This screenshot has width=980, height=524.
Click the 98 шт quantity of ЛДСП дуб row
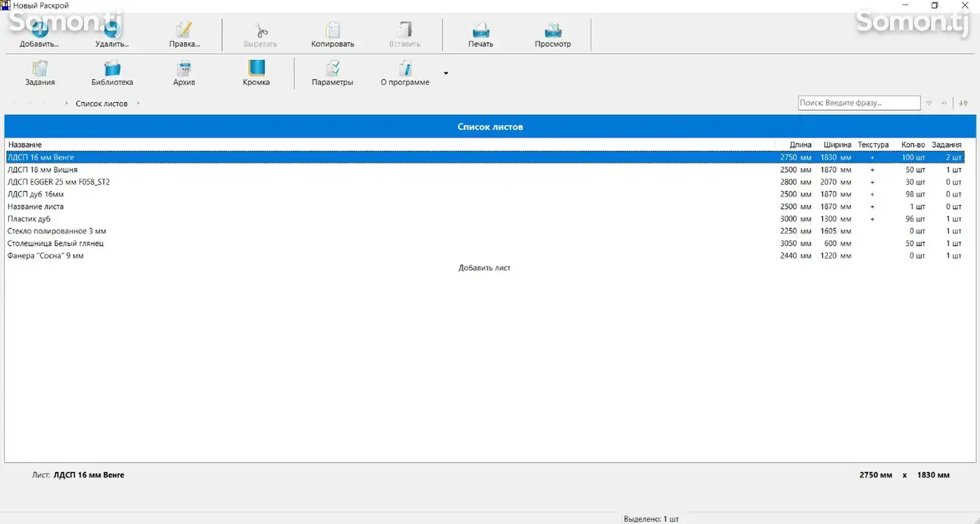pos(915,194)
